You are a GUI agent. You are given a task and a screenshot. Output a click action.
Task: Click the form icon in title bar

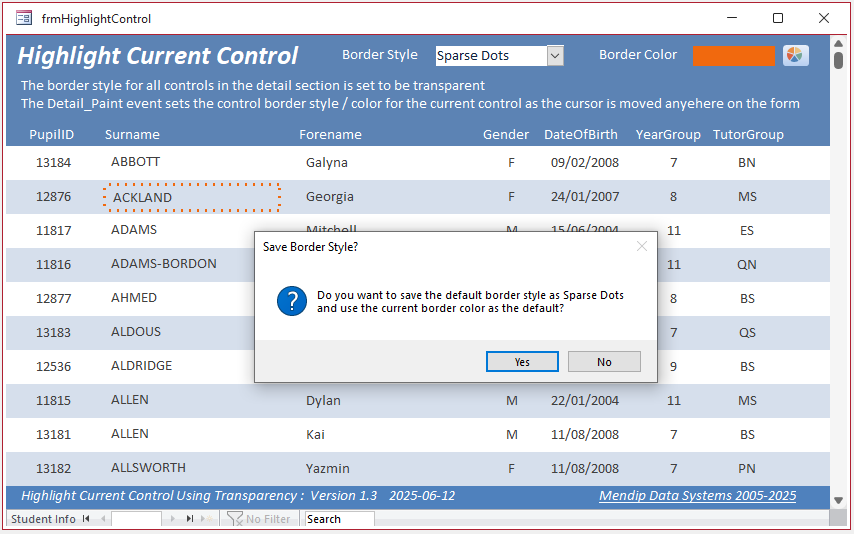click(x=24, y=19)
